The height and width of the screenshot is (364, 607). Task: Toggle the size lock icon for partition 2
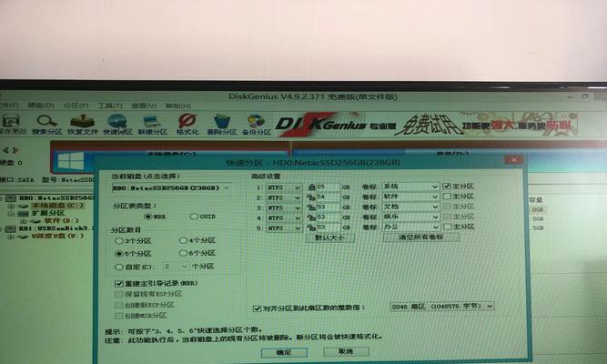click(x=310, y=197)
